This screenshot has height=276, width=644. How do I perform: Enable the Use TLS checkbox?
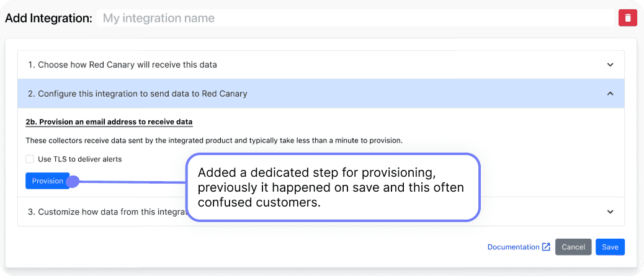[x=30, y=159]
